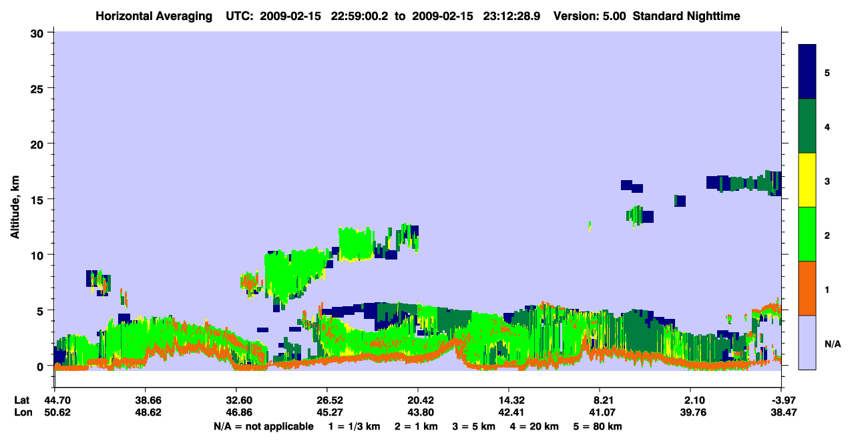Click latitude value 8.21
The height and width of the screenshot is (445, 868).
pyautogui.click(x=602, y=400)
